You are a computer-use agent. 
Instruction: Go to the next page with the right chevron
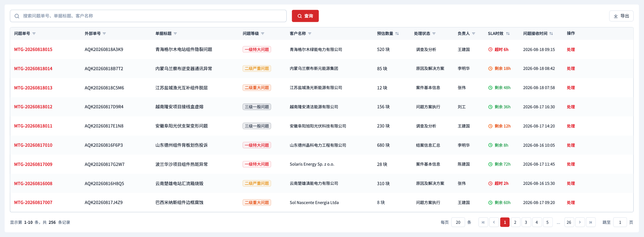click(x=580, y=222)
